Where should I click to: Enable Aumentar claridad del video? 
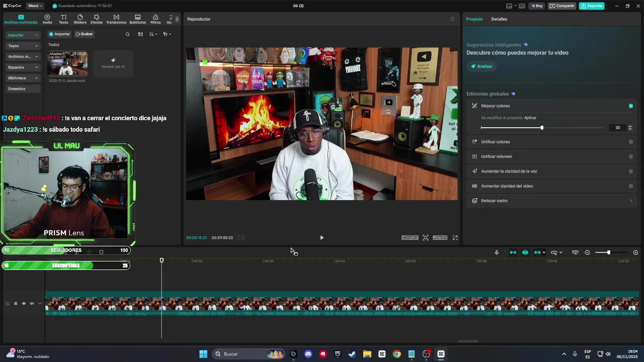631,186
